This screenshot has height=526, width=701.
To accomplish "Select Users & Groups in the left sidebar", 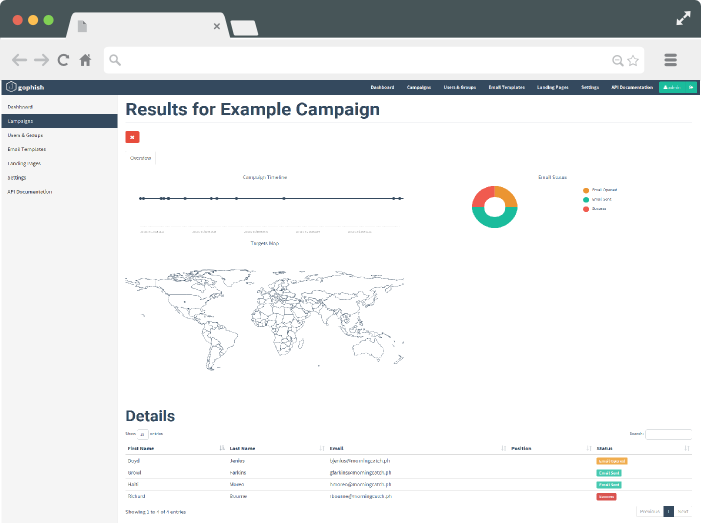I will click(x=59, y=135).
